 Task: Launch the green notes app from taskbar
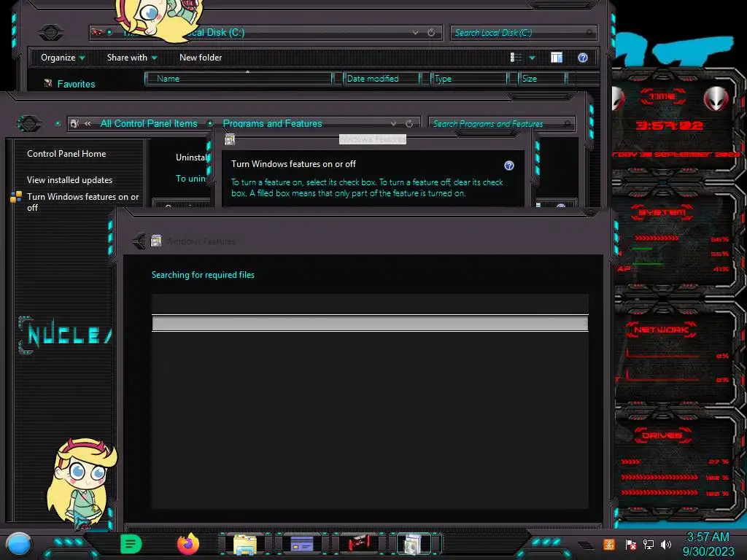click(131, 544)
